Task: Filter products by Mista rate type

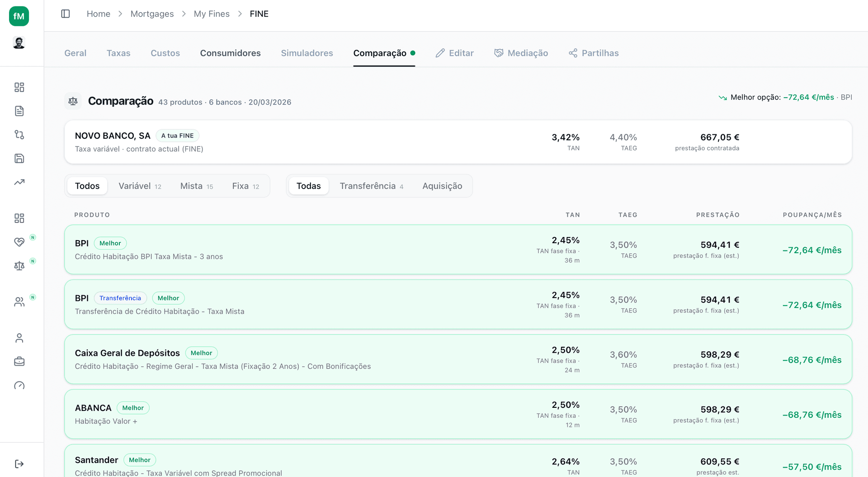Action: coord(196,186)
